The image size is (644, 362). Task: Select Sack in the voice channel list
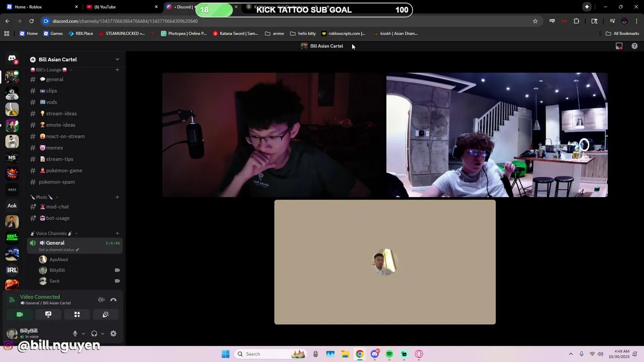[79, 281]
